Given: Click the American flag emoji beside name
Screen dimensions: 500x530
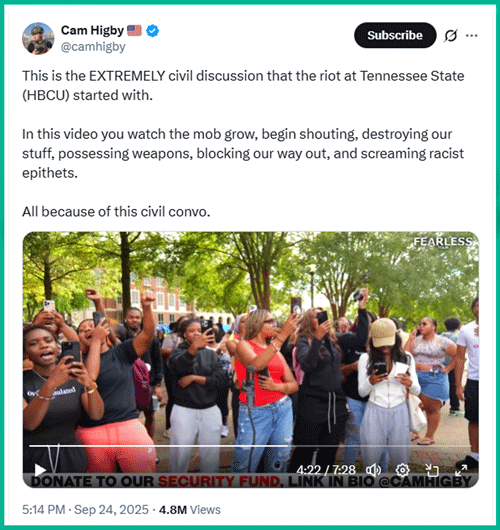Looking at the screenshot, I should click(x=134, y=31).
